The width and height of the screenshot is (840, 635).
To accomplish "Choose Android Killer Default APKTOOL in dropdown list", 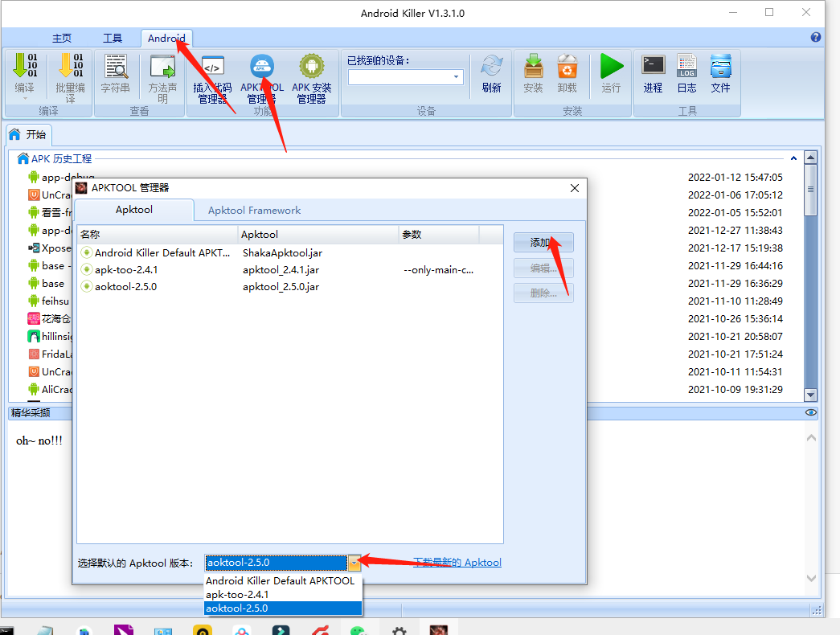I will (283, 581).
